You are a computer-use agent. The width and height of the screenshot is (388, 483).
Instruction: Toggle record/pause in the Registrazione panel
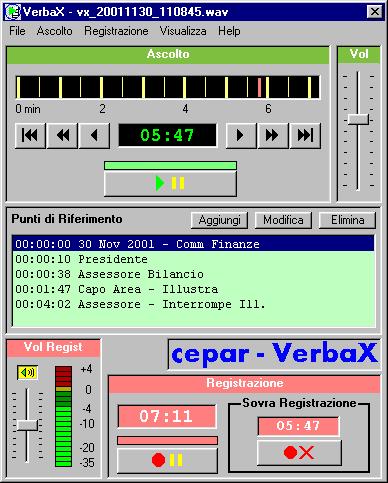[167, 460]
